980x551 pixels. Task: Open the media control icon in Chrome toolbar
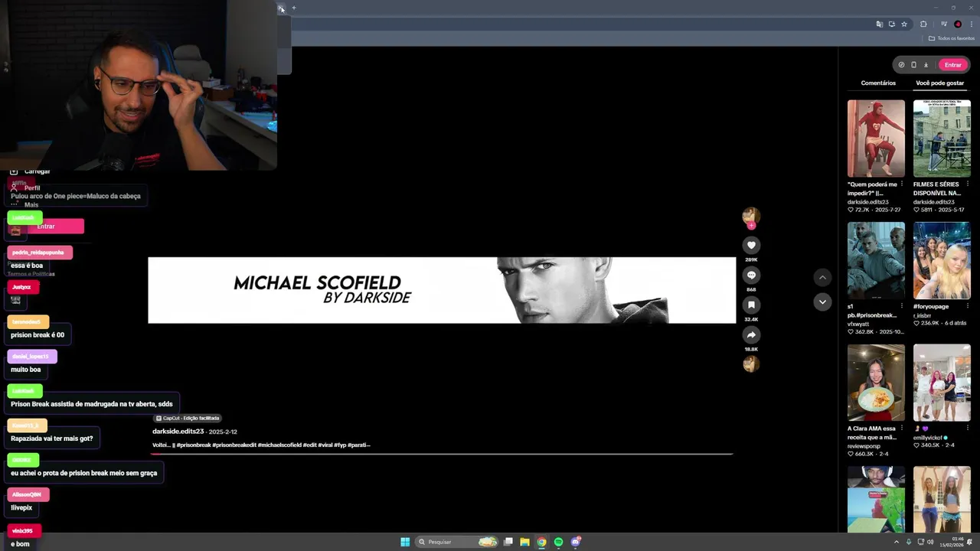pyautogui.click(x=944, y=24)
